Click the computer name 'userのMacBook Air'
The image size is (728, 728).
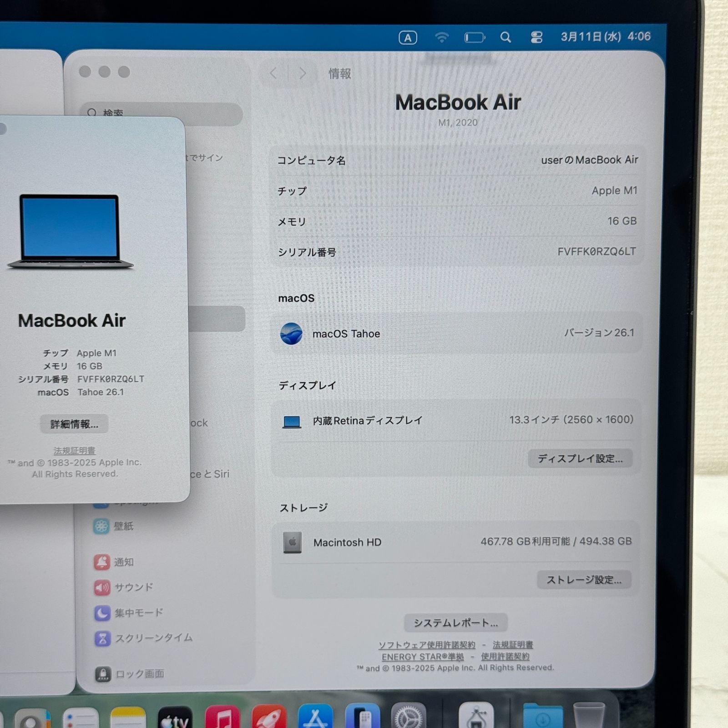pos(590,160)
